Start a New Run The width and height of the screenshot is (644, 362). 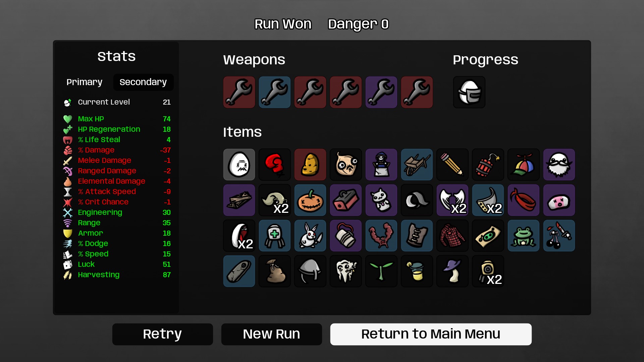point(272,334)
